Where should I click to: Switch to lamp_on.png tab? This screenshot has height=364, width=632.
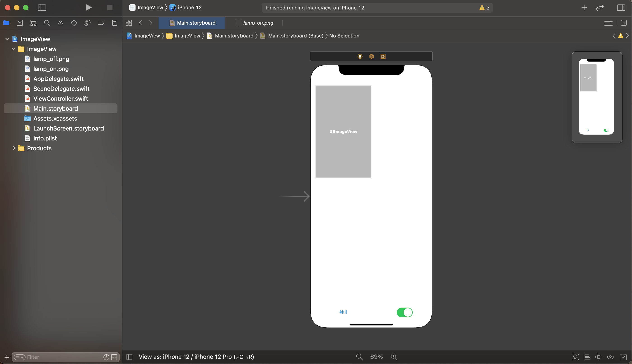pos(254,23)
